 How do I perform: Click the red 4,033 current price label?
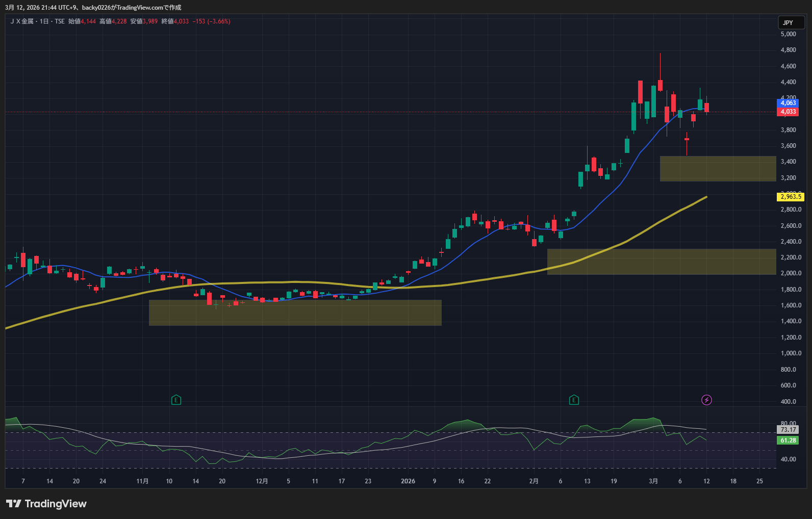(x=788, y=112)
